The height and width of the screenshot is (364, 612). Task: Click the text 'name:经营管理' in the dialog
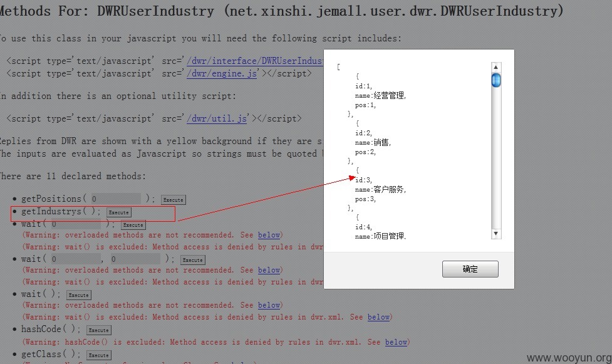tap(381, 96)
